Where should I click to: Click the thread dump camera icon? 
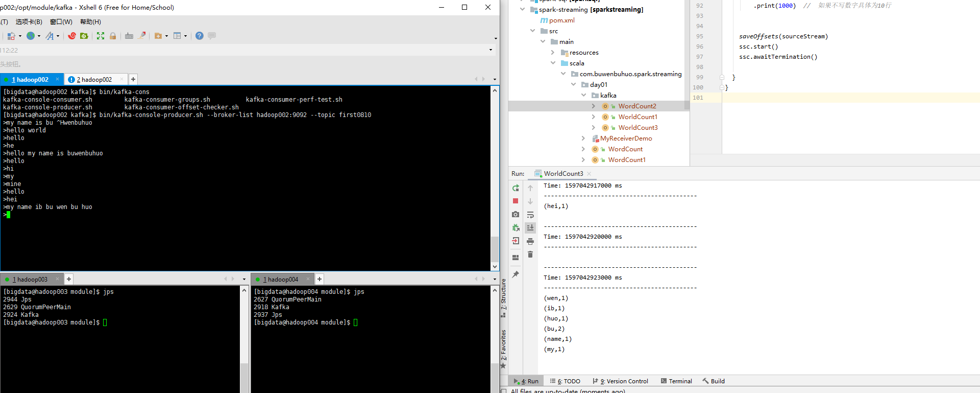coord(516,215)
